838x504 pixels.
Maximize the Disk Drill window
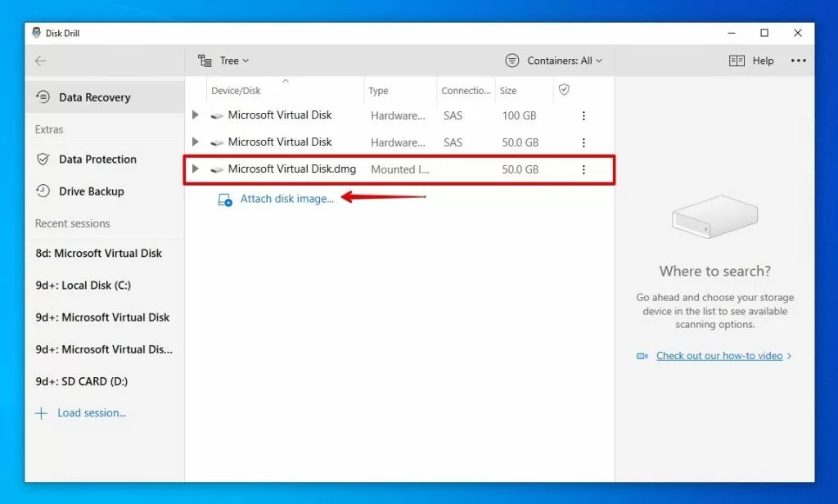point(764,34)
